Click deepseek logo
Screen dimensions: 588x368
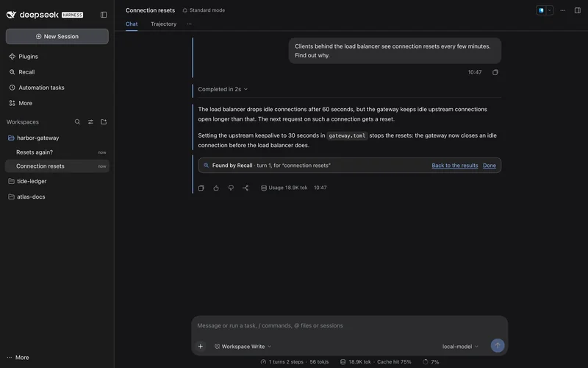coord(45,15)
